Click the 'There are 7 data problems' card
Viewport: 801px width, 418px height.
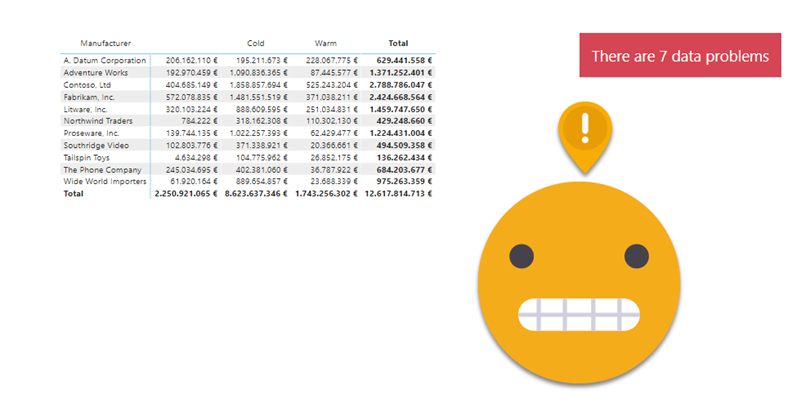(679, 56)
